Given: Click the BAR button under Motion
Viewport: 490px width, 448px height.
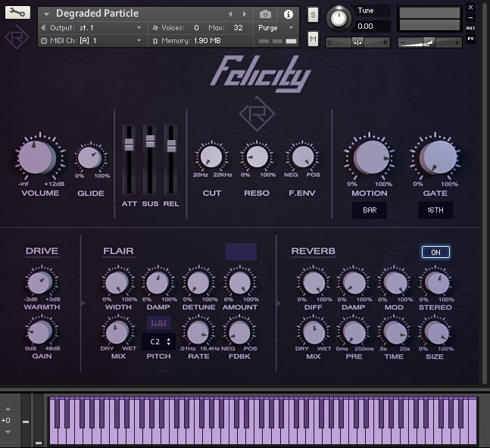Looking at the screenshot, I should click(x=370, y=210).
